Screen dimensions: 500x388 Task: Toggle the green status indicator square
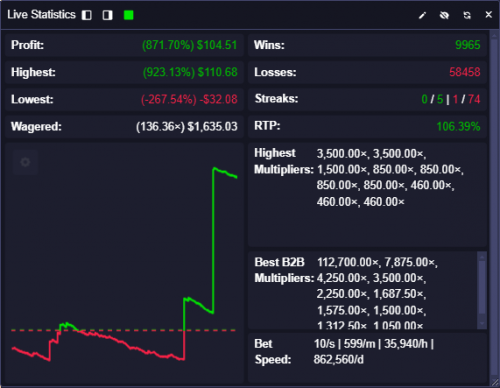tap(129, 15)
